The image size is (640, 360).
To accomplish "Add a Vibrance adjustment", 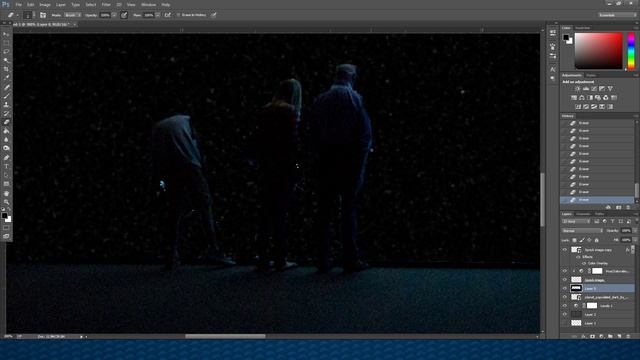I will [x=610, y=89].
